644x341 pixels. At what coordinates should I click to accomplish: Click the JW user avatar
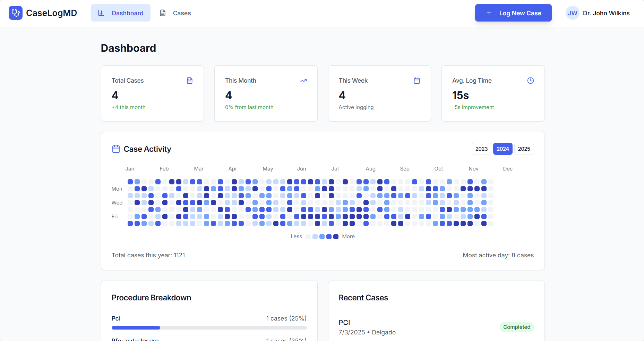[x=572, y=13]
